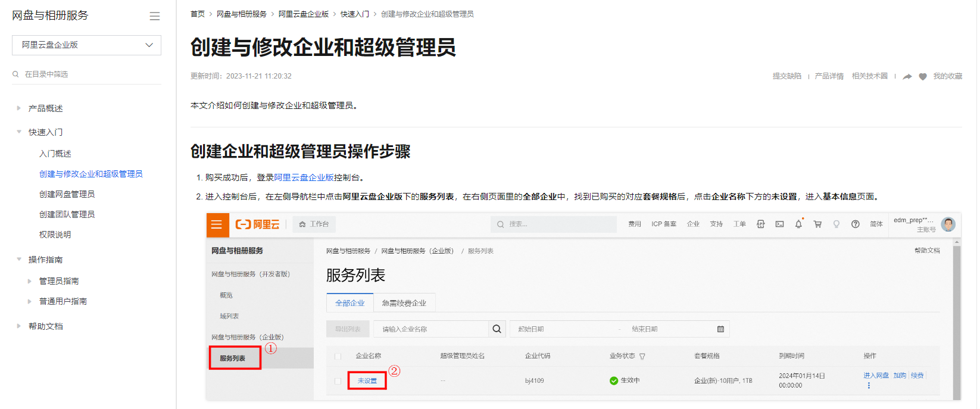The width and height of the screenshot is (980, 409).
Task: Click the share arrow icon
Action: (907, 77)
